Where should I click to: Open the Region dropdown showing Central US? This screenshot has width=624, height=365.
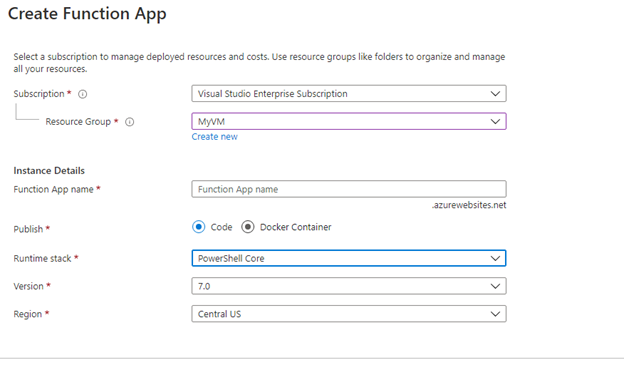point(349,314)
